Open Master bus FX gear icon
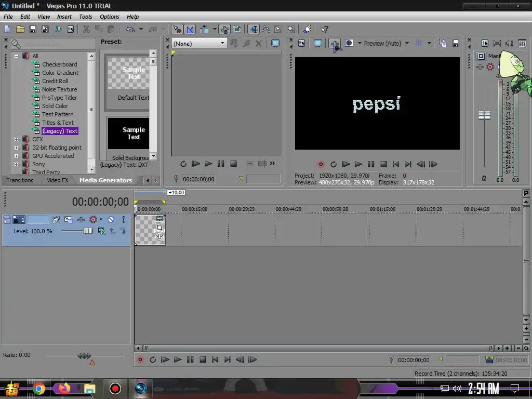The image size is (532, 399). 490,67
